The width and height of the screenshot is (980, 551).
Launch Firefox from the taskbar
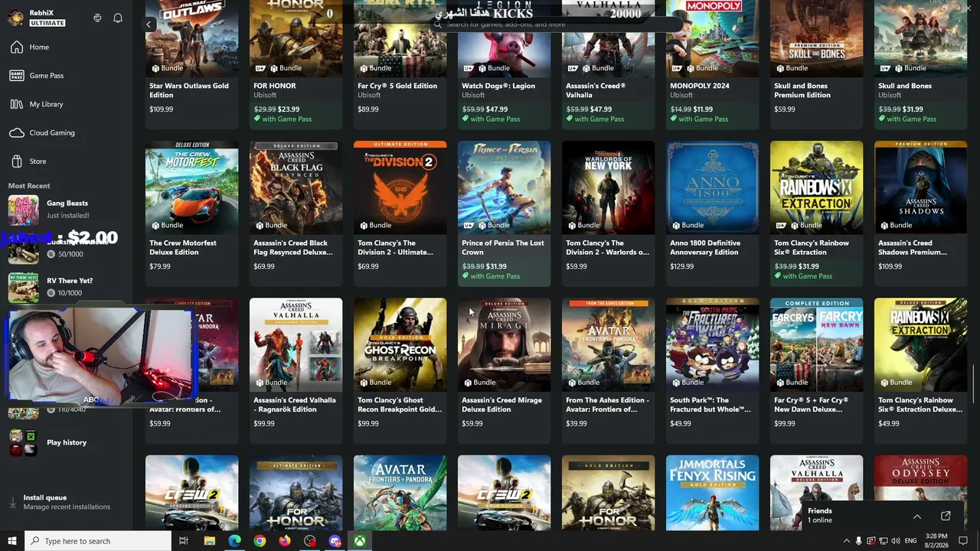pyautogui.click(x=285, y=541)
